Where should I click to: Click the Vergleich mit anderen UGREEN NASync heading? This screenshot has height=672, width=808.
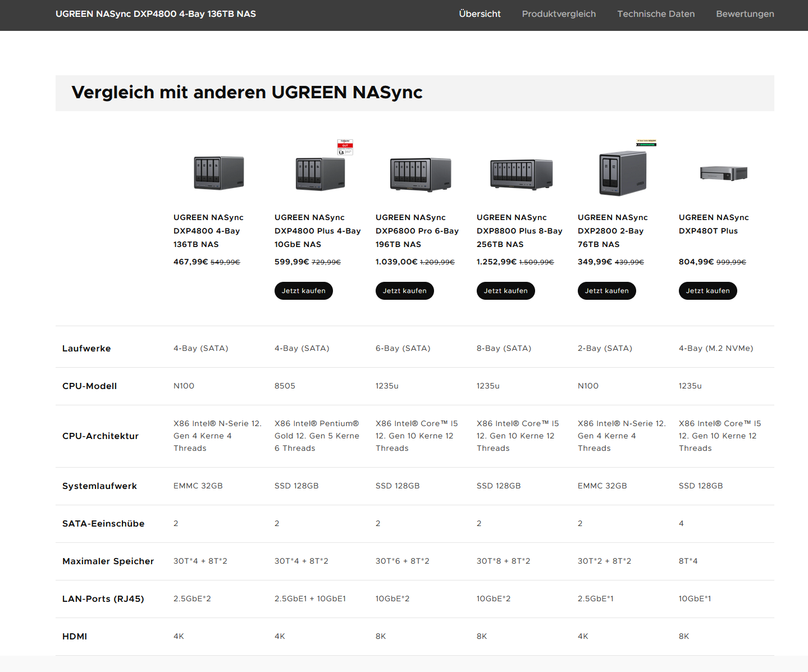coord(247,92)
